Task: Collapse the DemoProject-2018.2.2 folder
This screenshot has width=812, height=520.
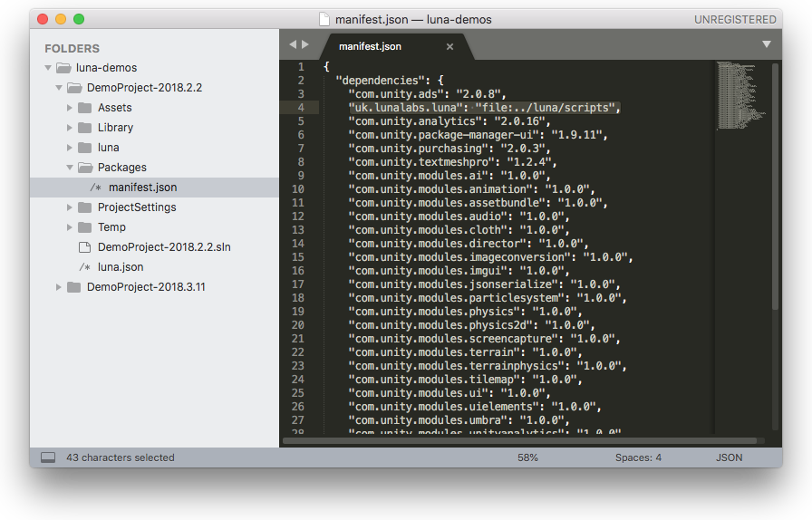Action: pyautogui.click(x=59, y=88)
